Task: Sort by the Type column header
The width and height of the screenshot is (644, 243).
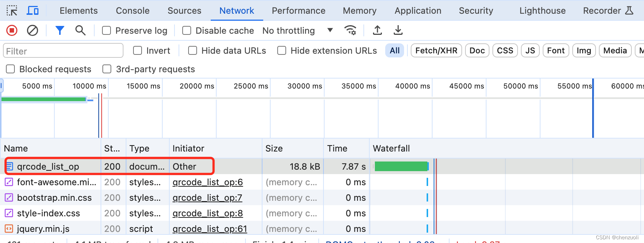Action: pos(148,149)
